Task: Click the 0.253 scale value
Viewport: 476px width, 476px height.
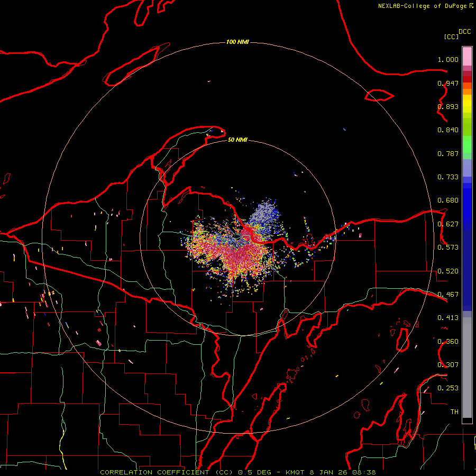Action: (x=448, y=388)
